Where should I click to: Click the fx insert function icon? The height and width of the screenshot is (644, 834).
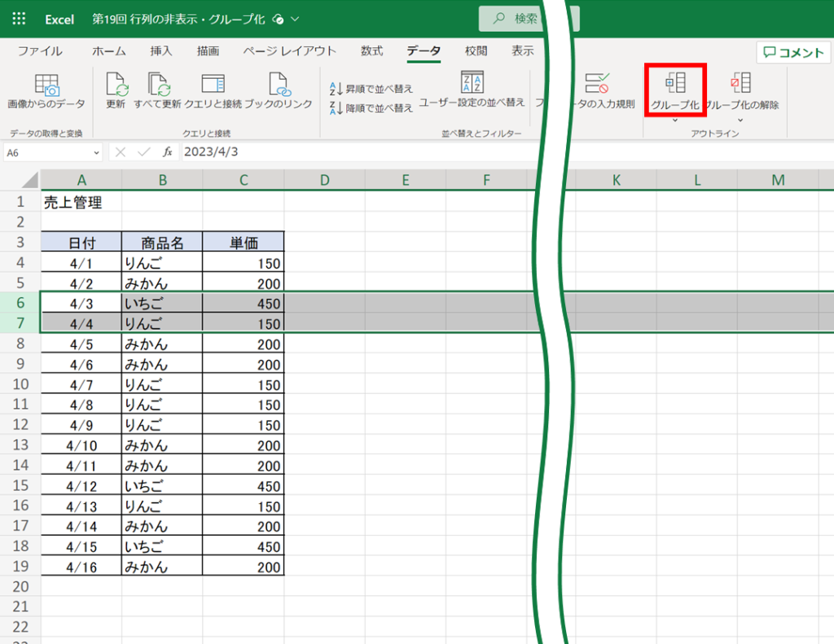(168, 152)
